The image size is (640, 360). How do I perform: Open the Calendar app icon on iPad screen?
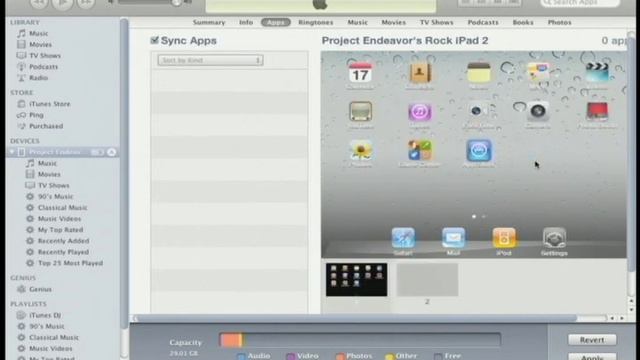pos(360,73)
